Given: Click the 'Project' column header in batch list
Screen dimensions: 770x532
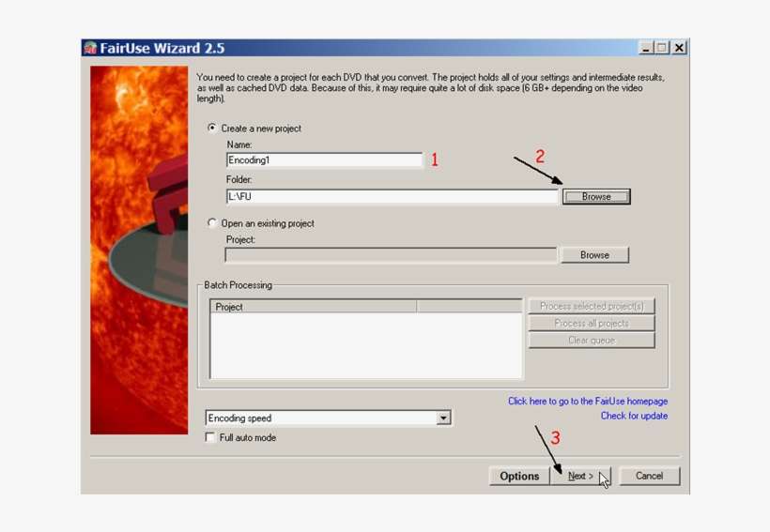Looking at the screenshot, I should 313,307.
